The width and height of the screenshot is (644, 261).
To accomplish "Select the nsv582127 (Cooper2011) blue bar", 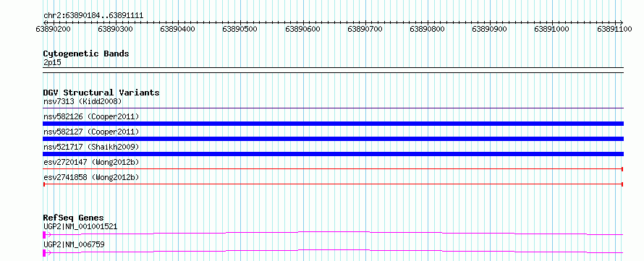I will 333,139.
